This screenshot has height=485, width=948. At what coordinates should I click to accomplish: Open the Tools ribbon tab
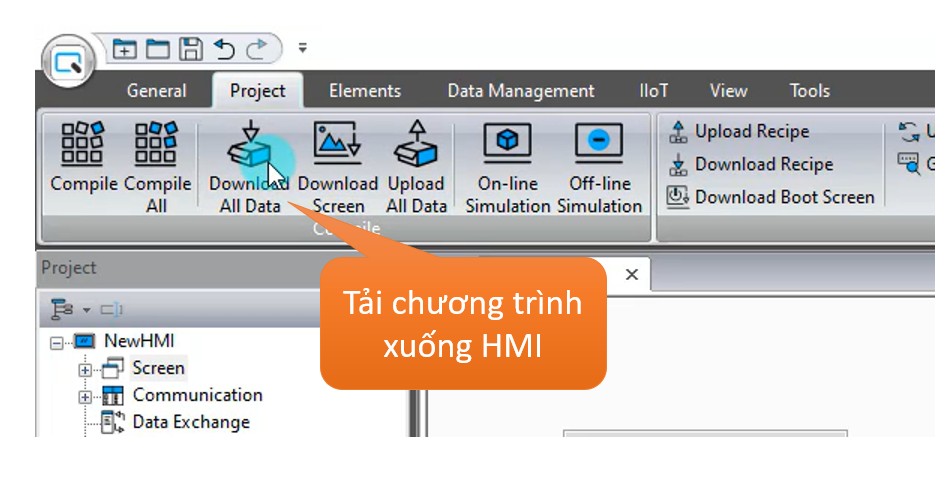(810, 91)
